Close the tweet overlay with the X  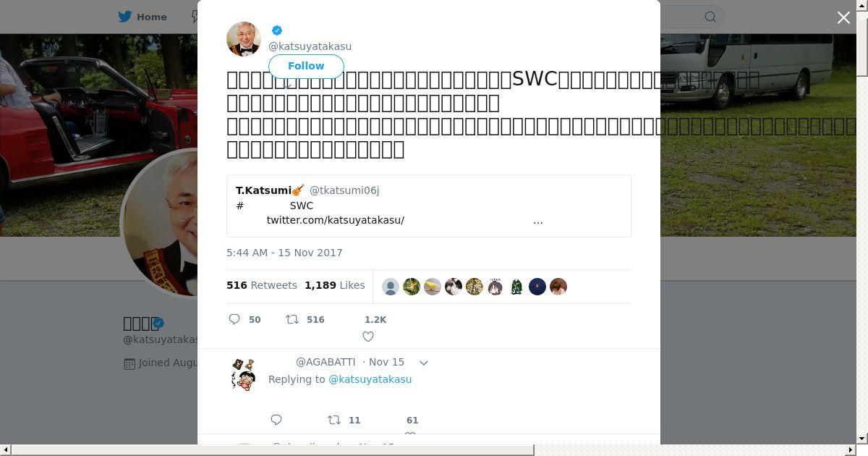pos(843,17)
